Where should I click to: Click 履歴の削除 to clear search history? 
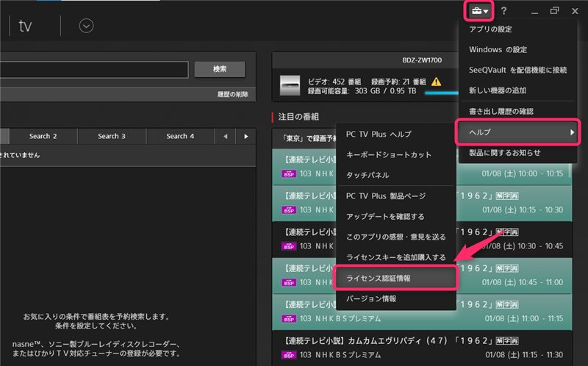pos(232,94)
